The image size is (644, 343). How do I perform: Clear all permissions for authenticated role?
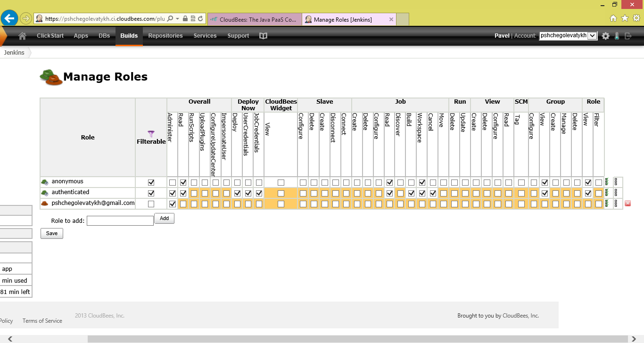tap(616, 193)
